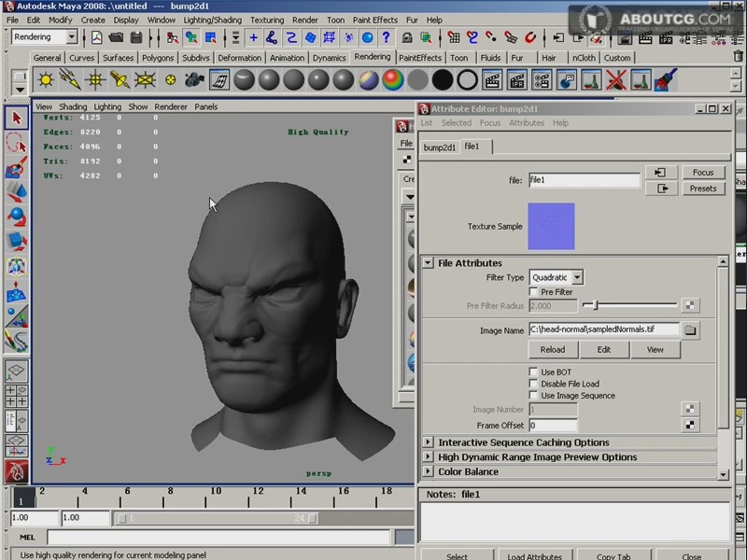
Task: Check the Disable File Load option
Action: tap(533, 384)
